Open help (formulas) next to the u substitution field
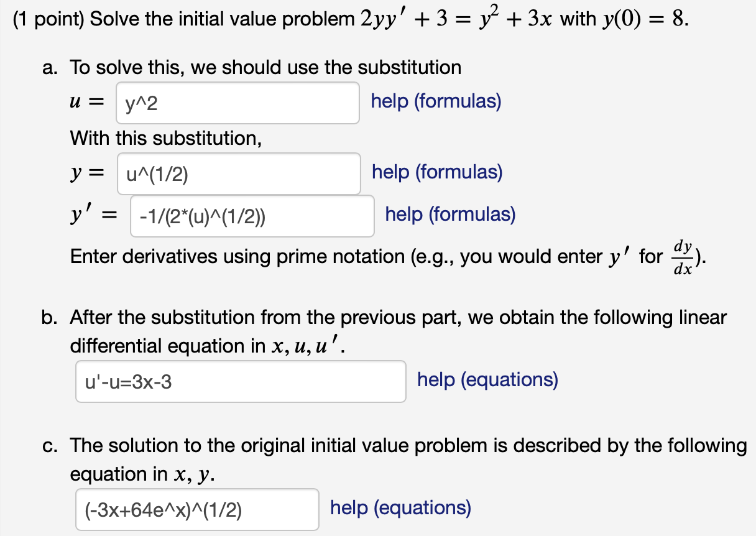 point(435,101)
